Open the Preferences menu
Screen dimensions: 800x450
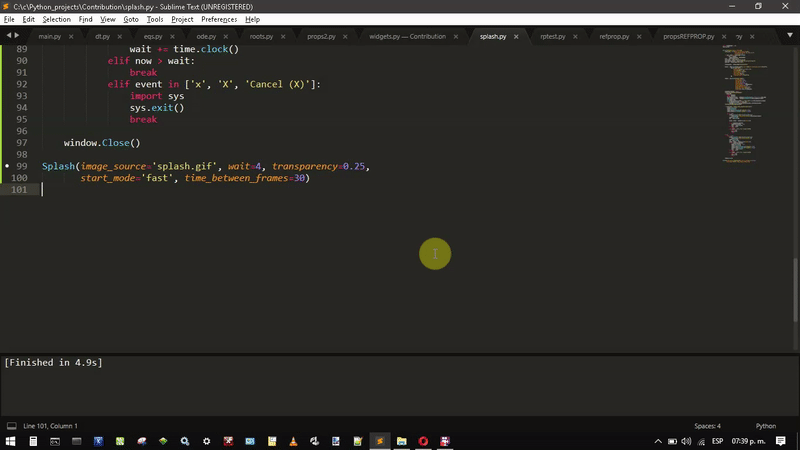219,19
